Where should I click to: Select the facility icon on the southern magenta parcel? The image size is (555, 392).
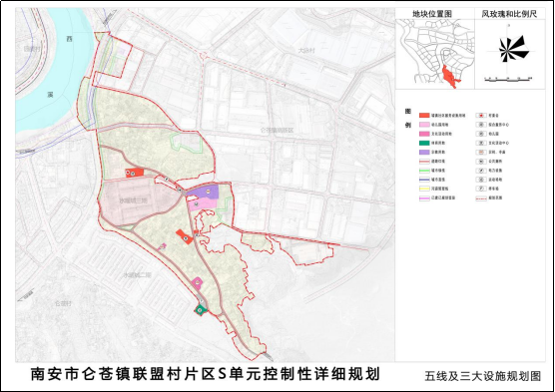pos(197,282)
